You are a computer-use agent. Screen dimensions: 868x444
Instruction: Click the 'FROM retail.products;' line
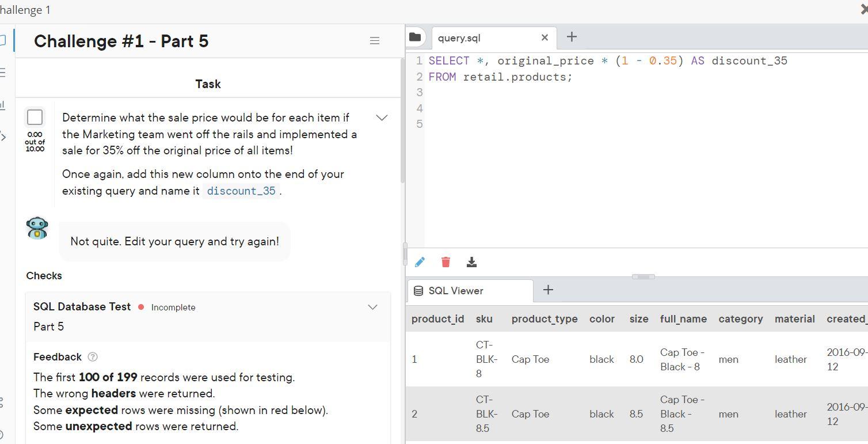(501, 77)
